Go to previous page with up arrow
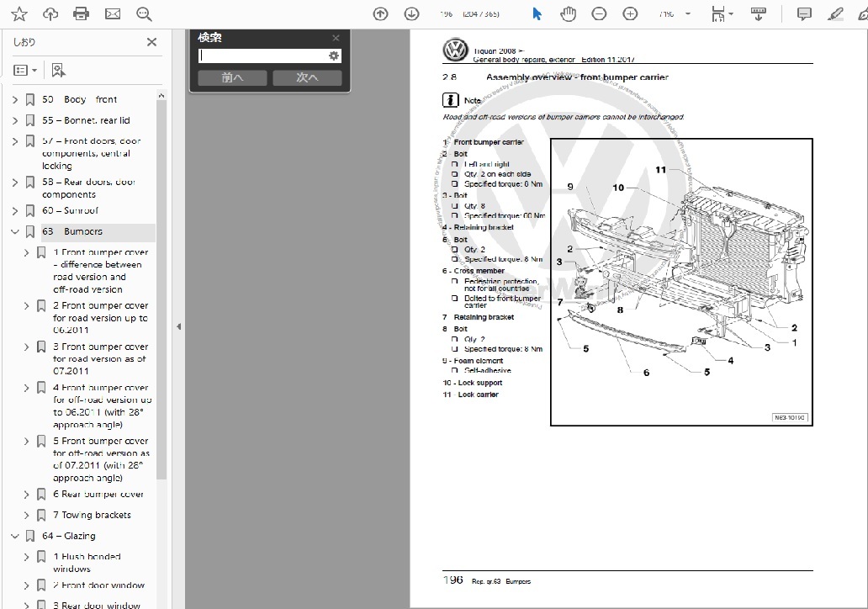Image resolution: width=868 pixels, height=609 pixels. pyautogui.click(x=381, y=14)
